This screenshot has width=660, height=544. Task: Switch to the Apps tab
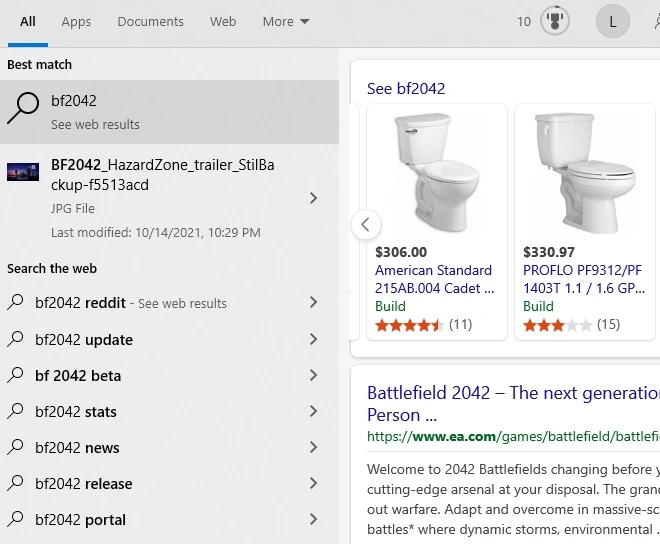click(x=76, y=22)
